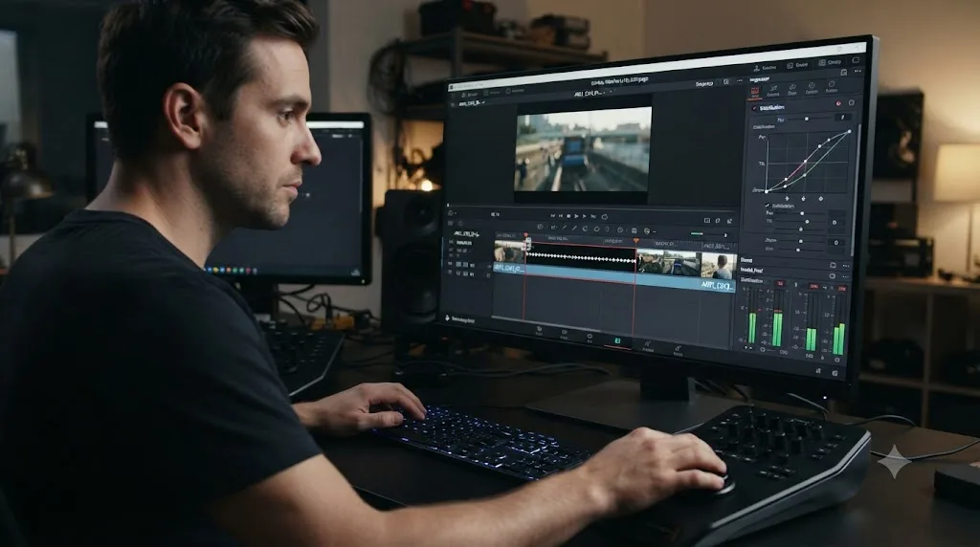Select the first video clip thumbnail on the timeline
Image resolution: width=980 pixels, height=547 pixels.
click(x=509, y=252)
